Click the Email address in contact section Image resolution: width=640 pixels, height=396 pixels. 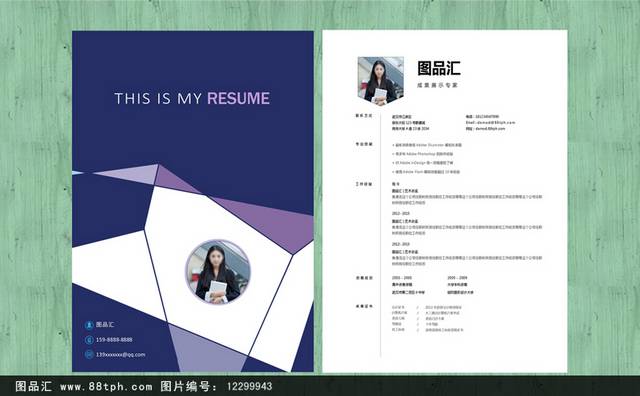click(490, 122)
